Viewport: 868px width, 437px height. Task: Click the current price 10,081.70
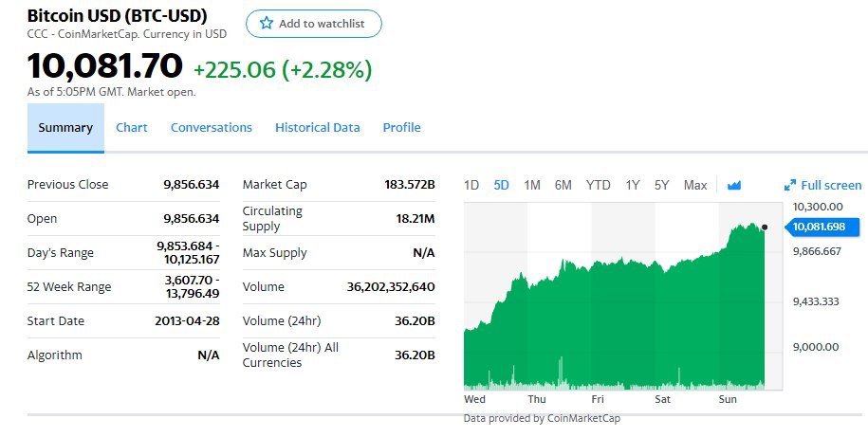pos(104,65)
